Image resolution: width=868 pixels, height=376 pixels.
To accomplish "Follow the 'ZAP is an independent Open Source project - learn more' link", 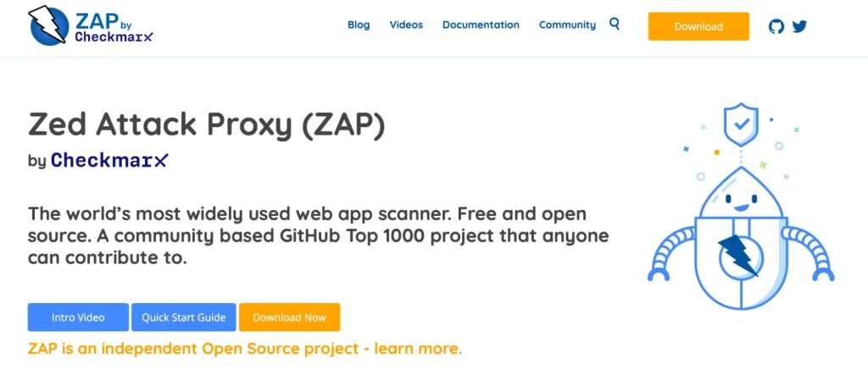I will 245,349.
